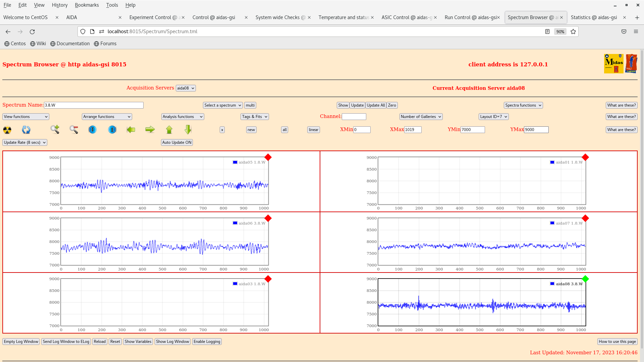The width and height of the screenshot is (644, 362).
Task: Click the zoom out magnifier icon
Action: (x=74, y=129)
